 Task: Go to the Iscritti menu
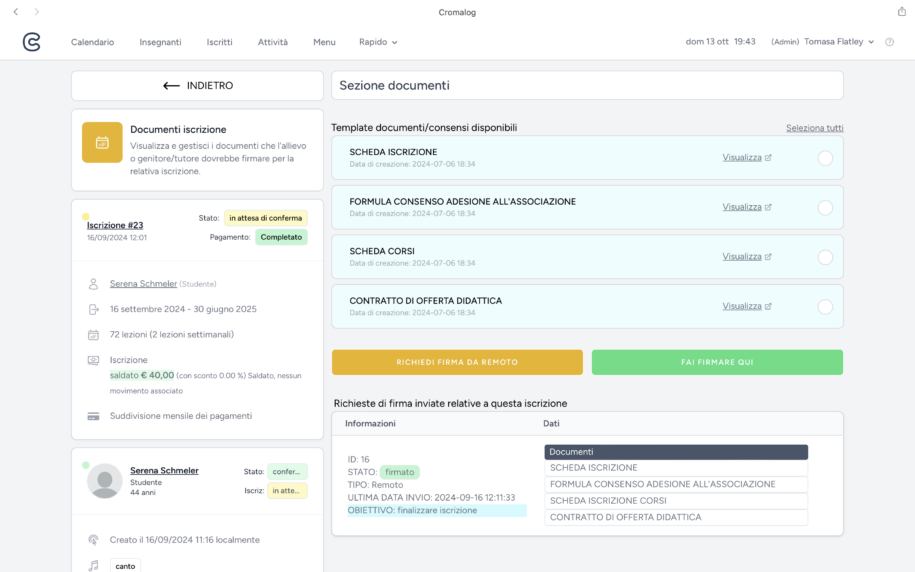click(219, 42)
